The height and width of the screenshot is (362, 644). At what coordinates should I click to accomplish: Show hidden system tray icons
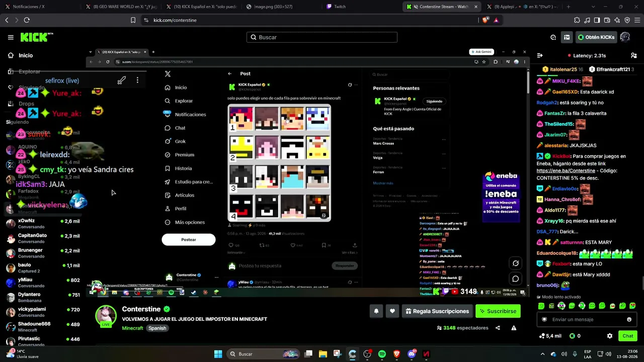pyautogui.click(x=542, y=354)
